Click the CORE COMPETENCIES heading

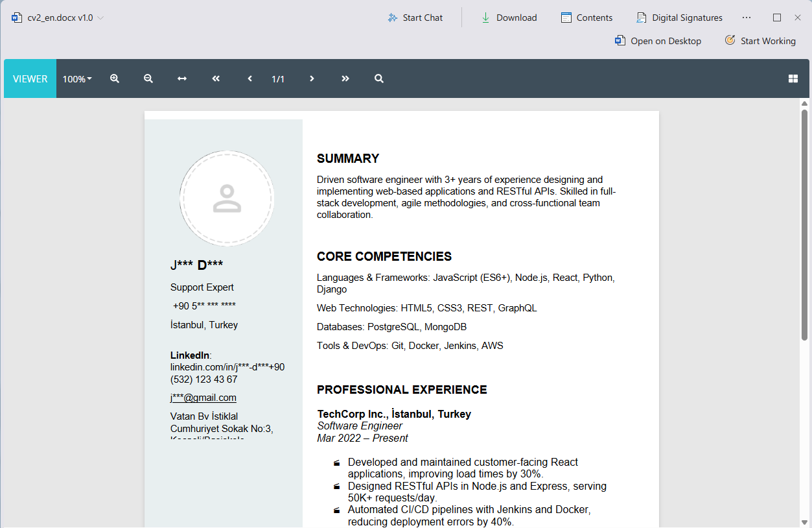(x=384, y=256)
